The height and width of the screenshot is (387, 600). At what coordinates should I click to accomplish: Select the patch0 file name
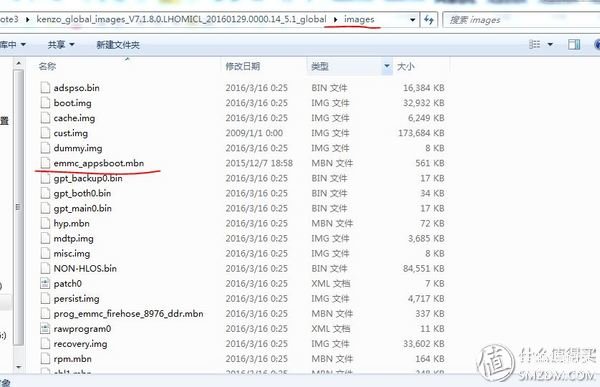(x=68, y=283)
